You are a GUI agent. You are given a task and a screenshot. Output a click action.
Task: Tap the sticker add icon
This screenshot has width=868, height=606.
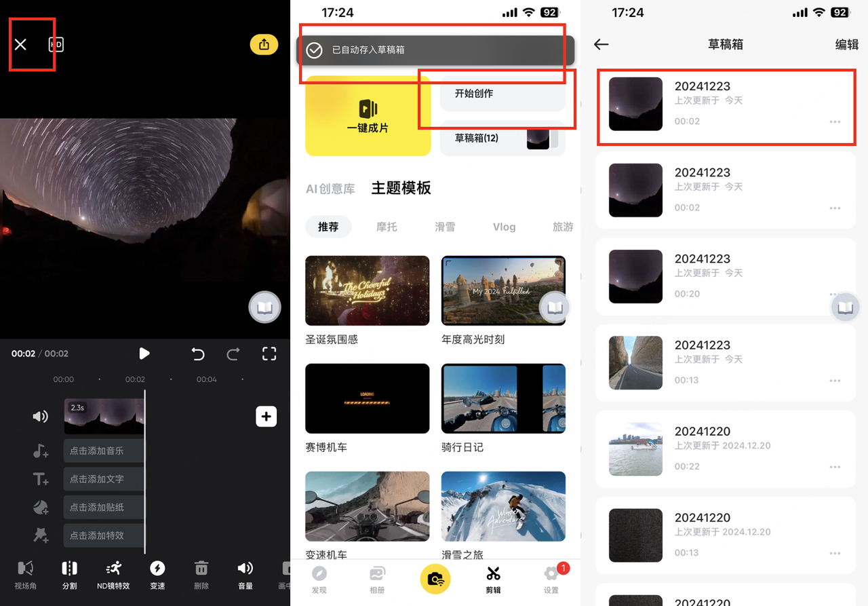point(40,507)
